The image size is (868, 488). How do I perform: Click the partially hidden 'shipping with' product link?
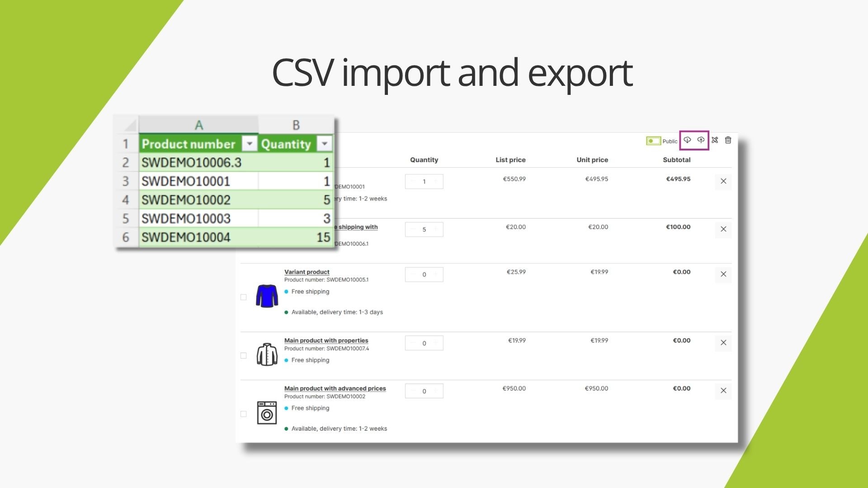point(357,227)
